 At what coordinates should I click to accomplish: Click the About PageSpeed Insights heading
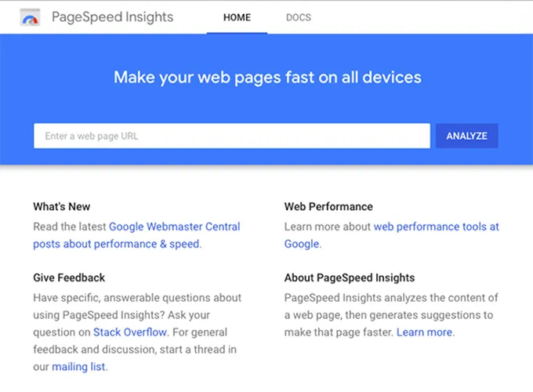[350, 278]
